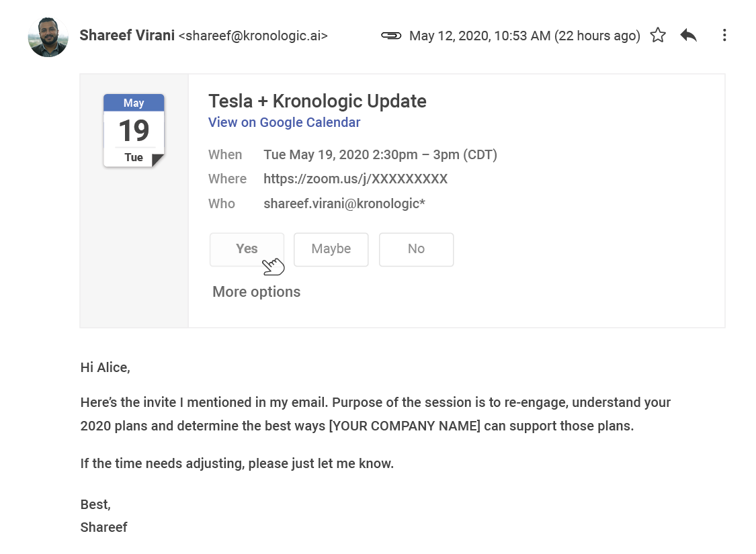
Task: Click the Tesla + Kronologic Update title
Action: pyautogui.click(x=317, y=101)
